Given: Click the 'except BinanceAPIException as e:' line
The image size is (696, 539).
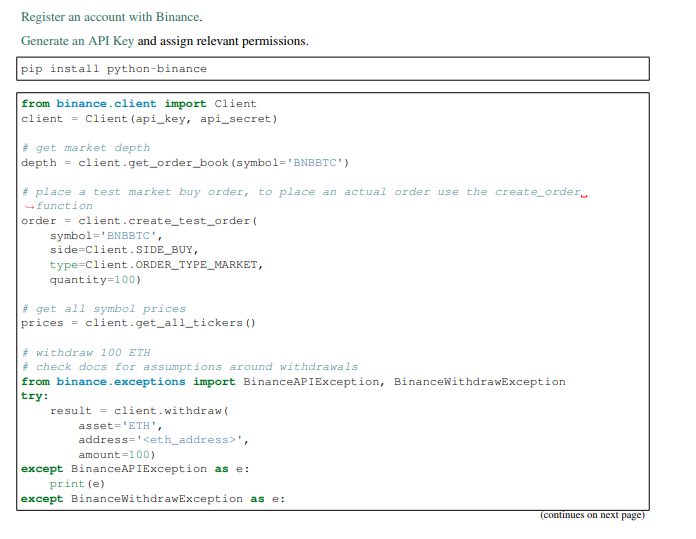Looking at the screenshot, I should (x=135, y=469).
